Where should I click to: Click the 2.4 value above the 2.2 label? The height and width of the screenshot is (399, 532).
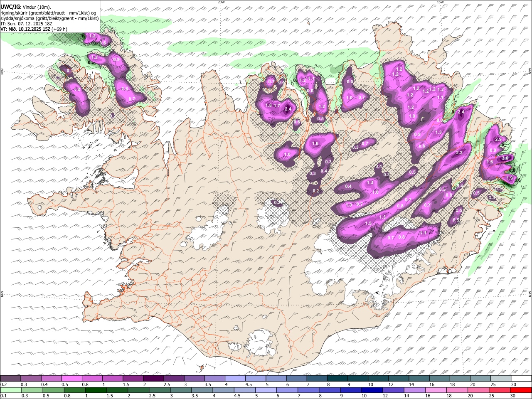coord(461,112)
